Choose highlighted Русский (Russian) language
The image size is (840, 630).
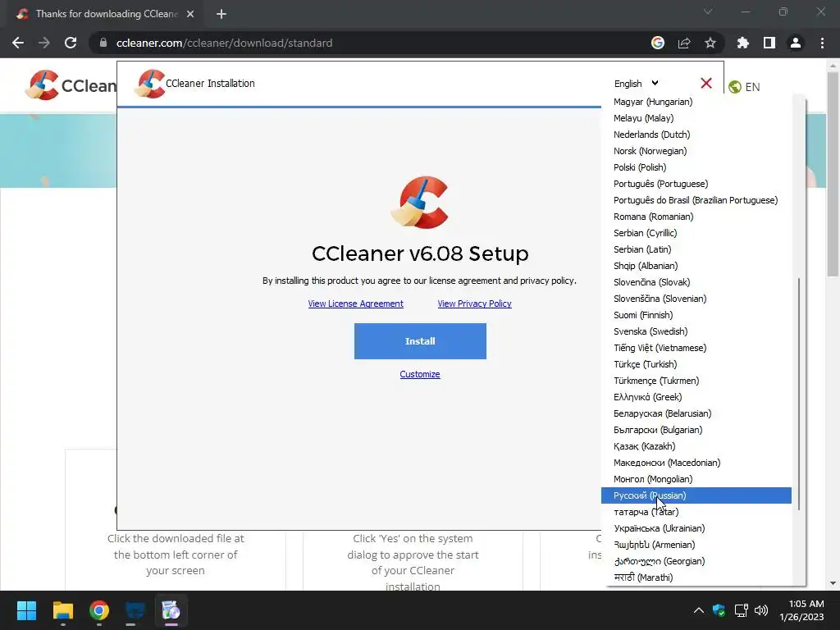coord(696,495)
